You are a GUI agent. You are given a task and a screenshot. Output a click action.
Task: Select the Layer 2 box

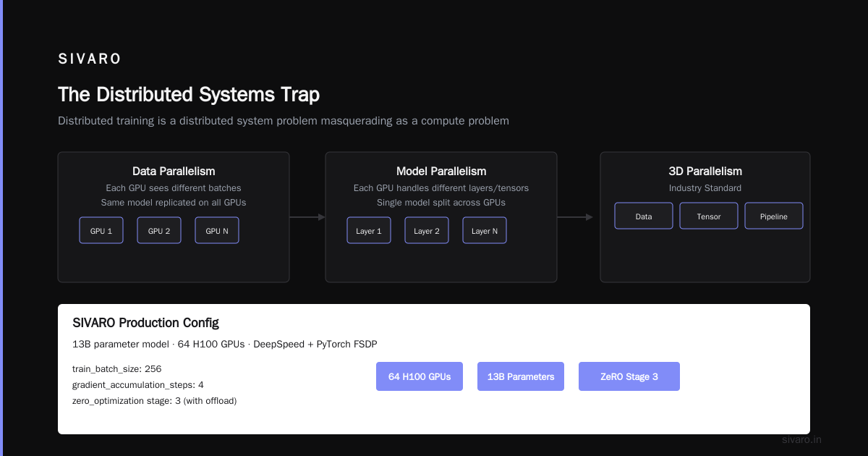point(427,230)
